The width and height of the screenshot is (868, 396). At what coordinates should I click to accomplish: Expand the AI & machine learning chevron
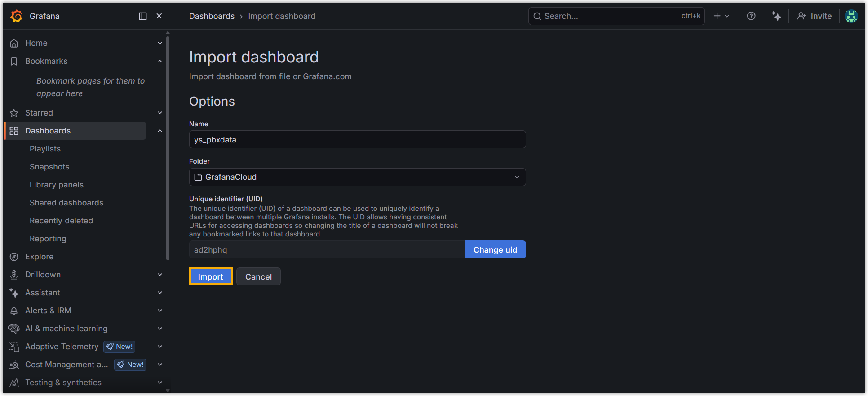point(160,329)
